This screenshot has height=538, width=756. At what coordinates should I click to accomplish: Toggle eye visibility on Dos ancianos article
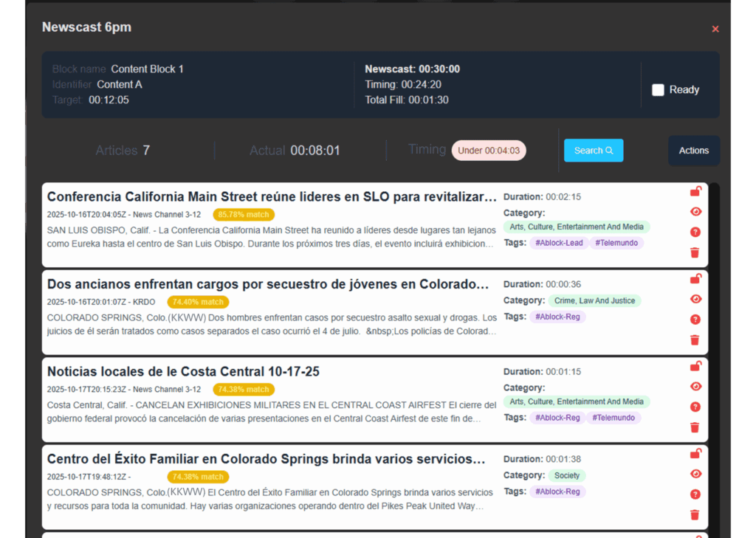click(x=695, y=299)
